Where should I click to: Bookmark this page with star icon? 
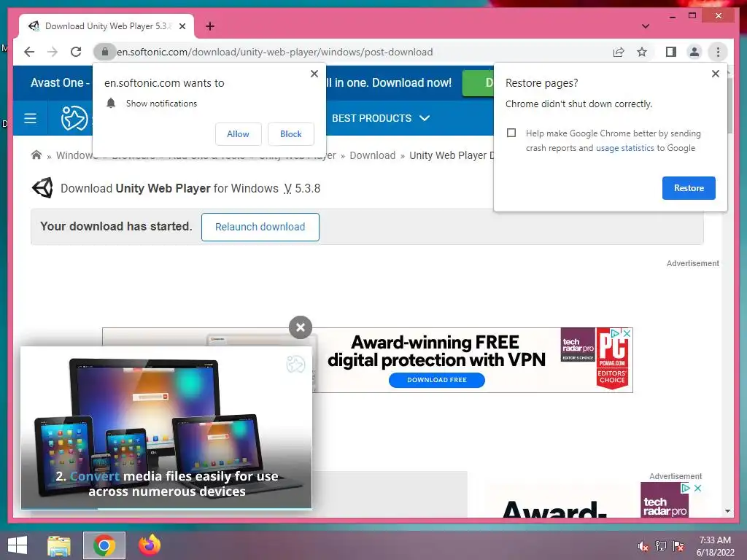click(642, 52)
